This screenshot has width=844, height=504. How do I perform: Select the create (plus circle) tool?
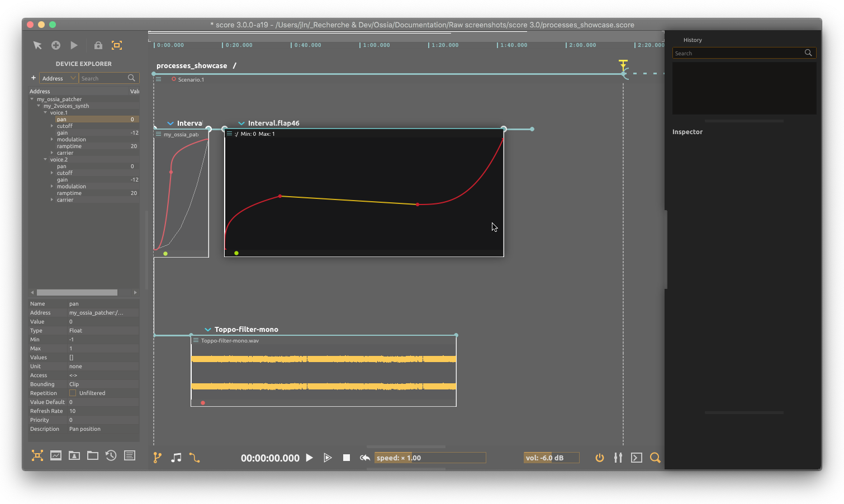pos(56,45)
